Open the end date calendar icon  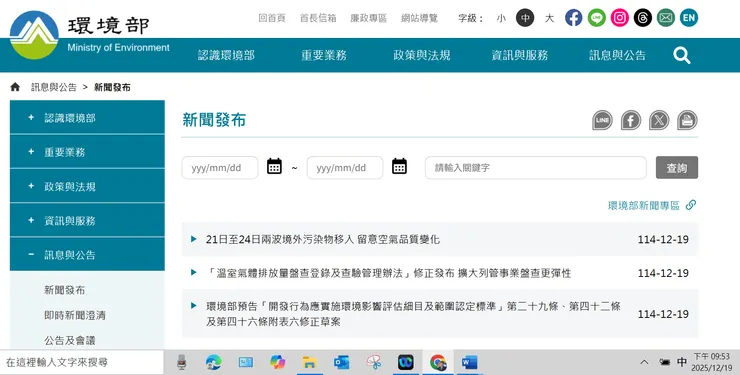pyautogui.click(x=399, y=166)
